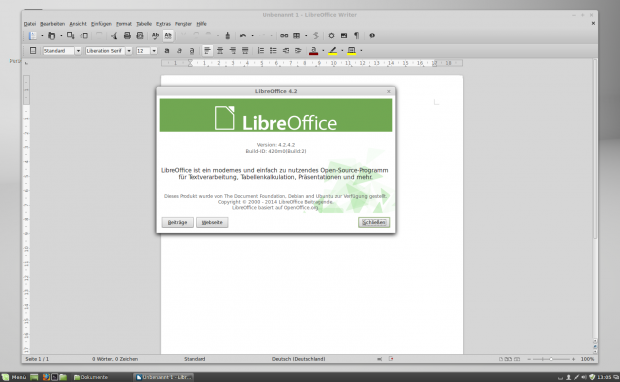Expand Liberation Serif font dropdown

(129, 51)
